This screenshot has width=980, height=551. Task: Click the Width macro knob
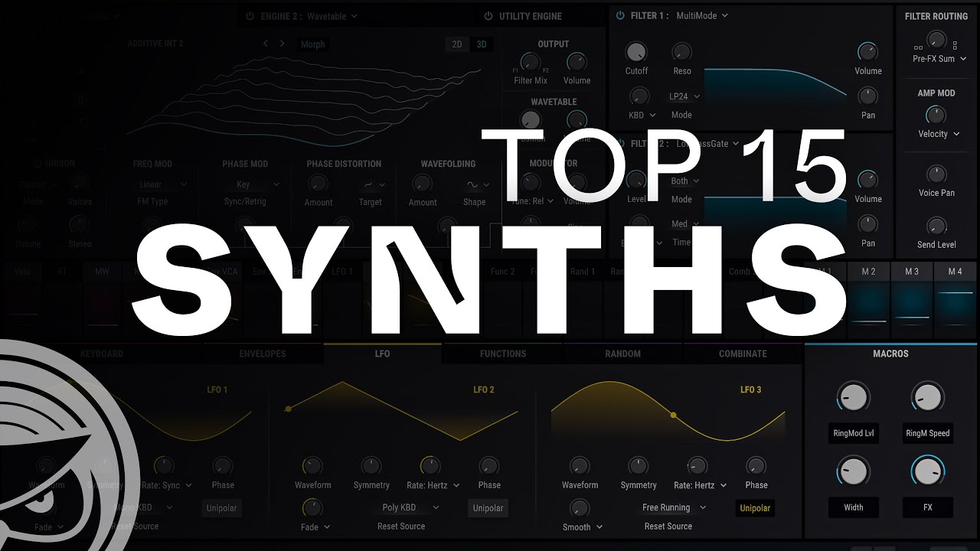853,471
